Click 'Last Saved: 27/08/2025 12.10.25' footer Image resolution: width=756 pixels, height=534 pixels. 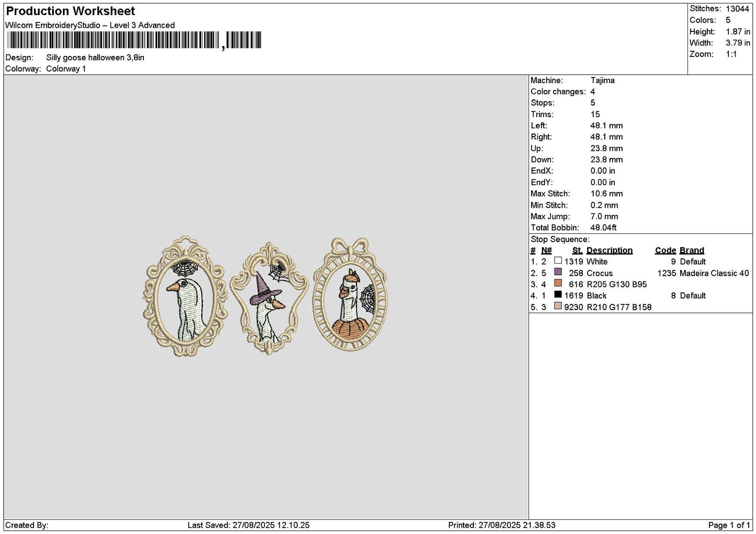[249, 525]
